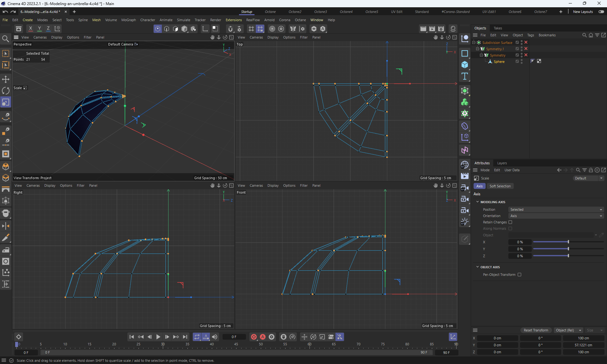Click the Points mode icon in top toolbar

157,29
